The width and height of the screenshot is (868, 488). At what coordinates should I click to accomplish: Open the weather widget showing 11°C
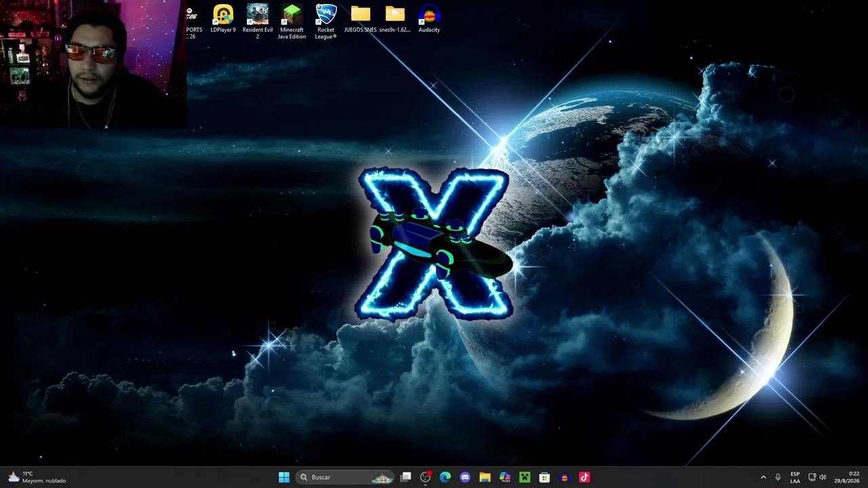[x=37, y=477]
